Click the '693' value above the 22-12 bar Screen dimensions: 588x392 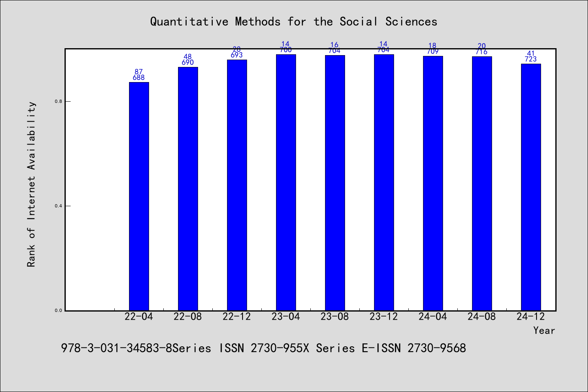click(237, 55)
